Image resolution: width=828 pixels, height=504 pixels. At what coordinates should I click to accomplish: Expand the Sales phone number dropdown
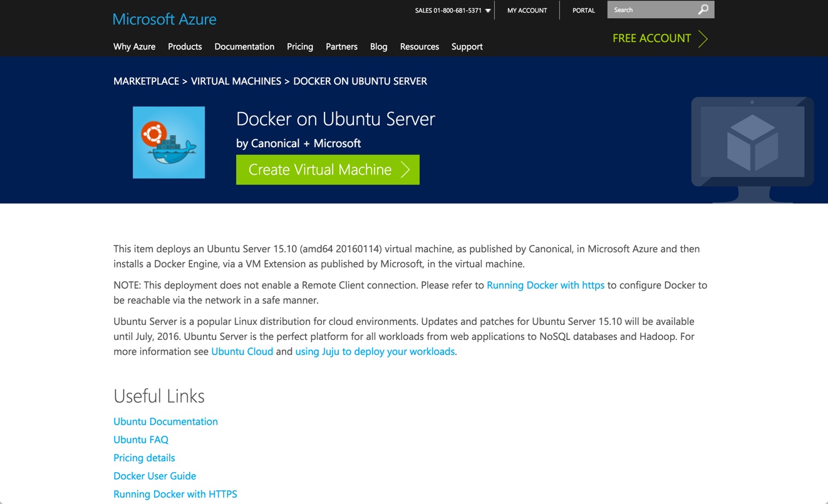coord(488,11)
